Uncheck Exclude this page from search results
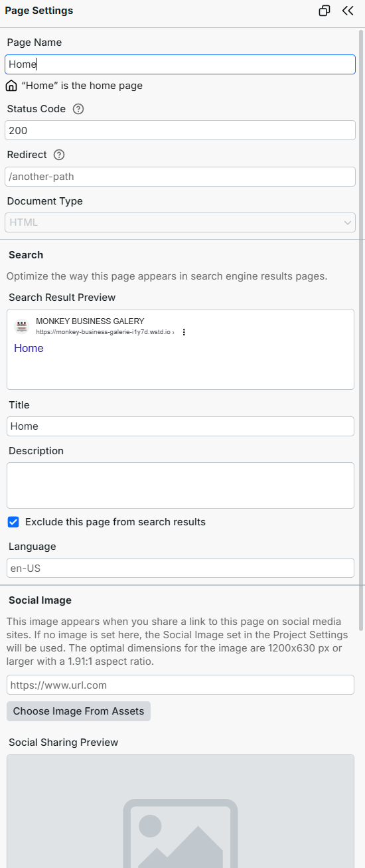Image resolution: width=365 pixels, height=868 pixels. [x=13, y=522]
